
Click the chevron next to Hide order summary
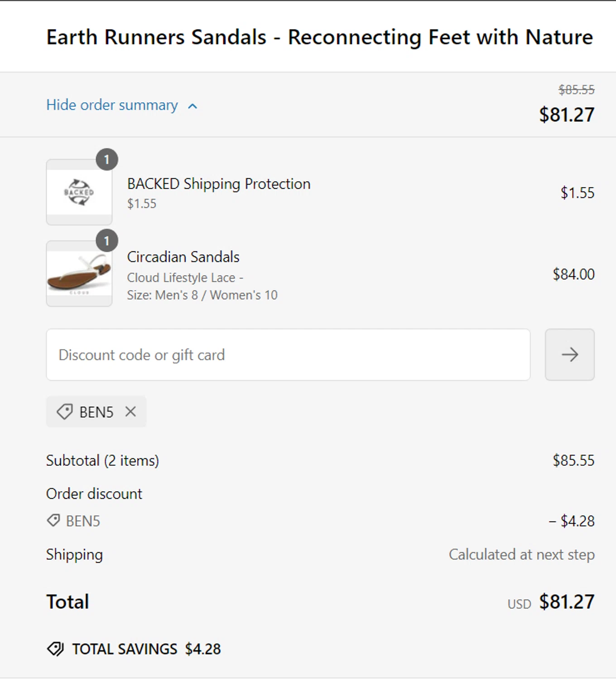point(192,106)
